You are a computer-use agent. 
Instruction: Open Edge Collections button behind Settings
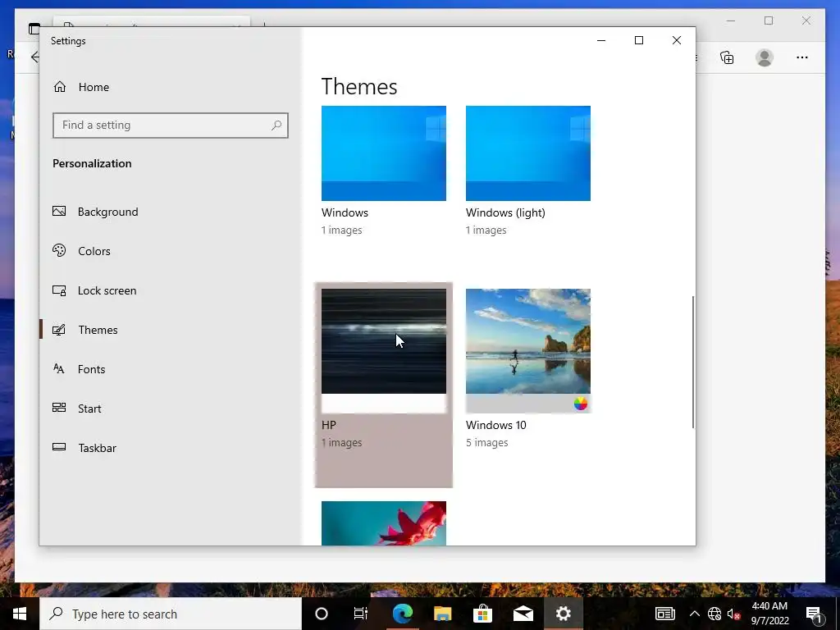(x=727, y=57)
